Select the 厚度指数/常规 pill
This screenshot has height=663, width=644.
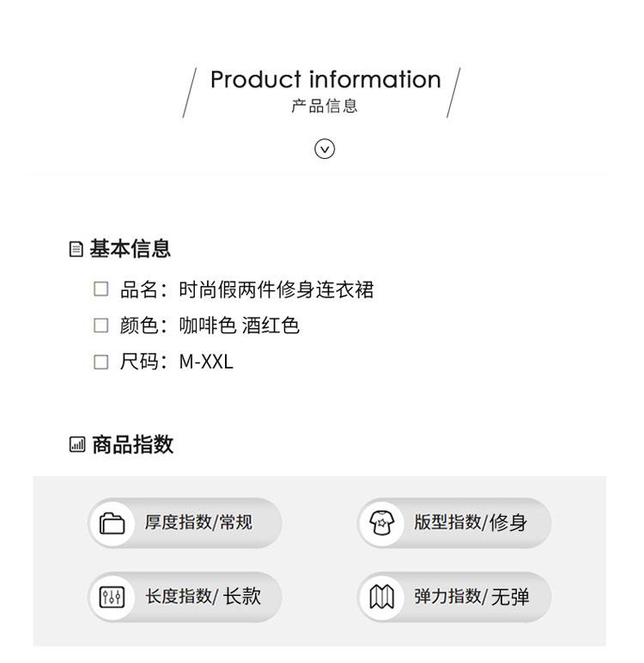185,523
